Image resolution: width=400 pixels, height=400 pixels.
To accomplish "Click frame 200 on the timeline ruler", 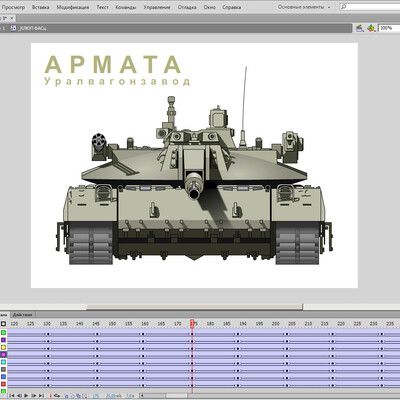I will click(x=275, y=324).
